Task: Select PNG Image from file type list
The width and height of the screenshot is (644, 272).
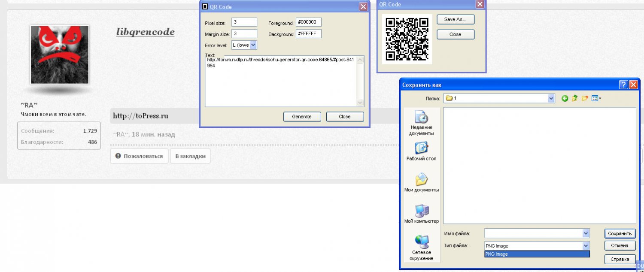Action: (537, 254)
